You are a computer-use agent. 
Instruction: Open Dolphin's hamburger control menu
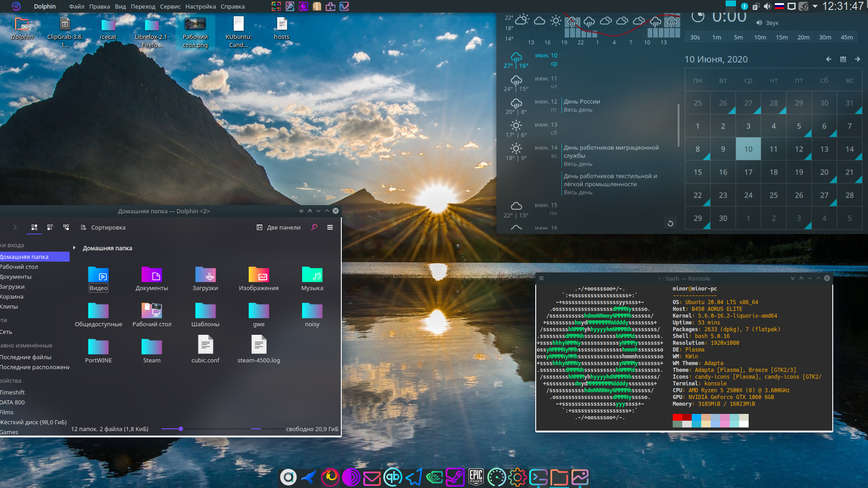pyautogui.click(x=330, y=227)
